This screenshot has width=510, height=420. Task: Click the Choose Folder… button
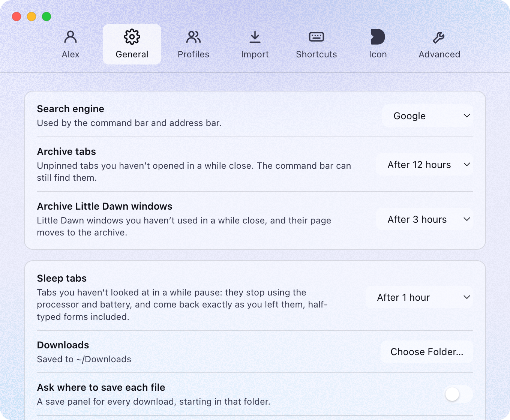(427, 352)
